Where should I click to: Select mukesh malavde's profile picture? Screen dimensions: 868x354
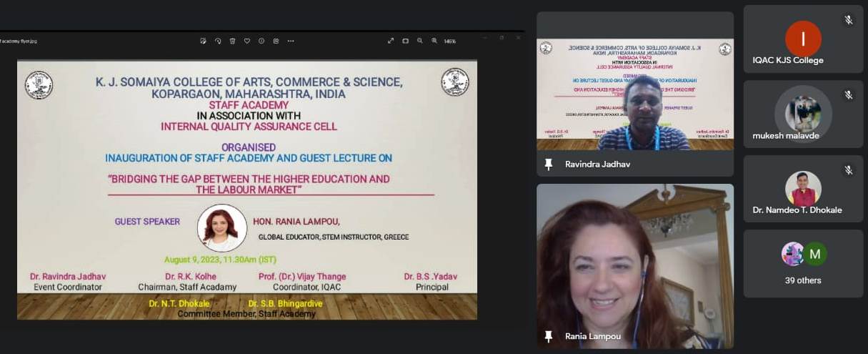click(x=803, y=114)
